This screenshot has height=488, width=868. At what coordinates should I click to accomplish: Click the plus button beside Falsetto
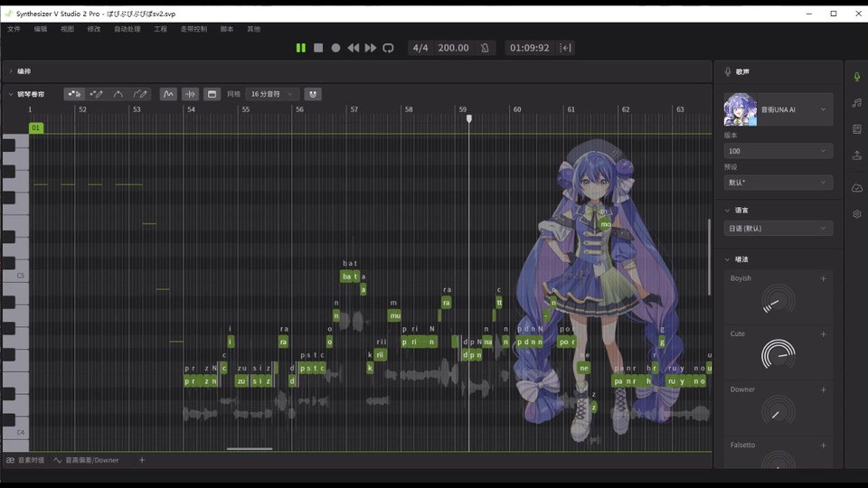823,446
